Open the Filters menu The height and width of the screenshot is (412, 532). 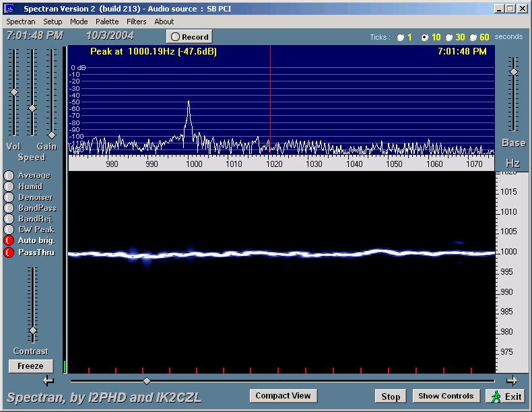click(137, 22)
